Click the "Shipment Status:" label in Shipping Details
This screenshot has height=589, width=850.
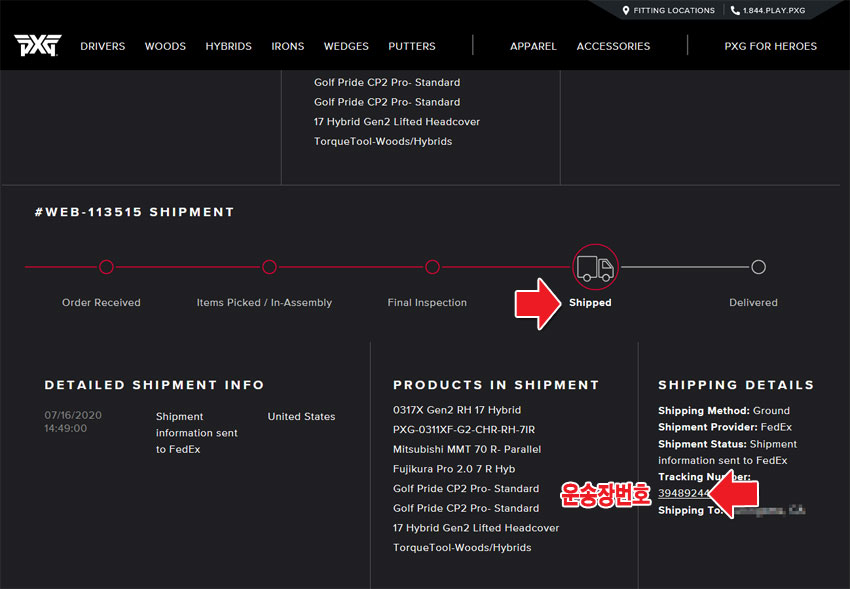tap(703, 444)
